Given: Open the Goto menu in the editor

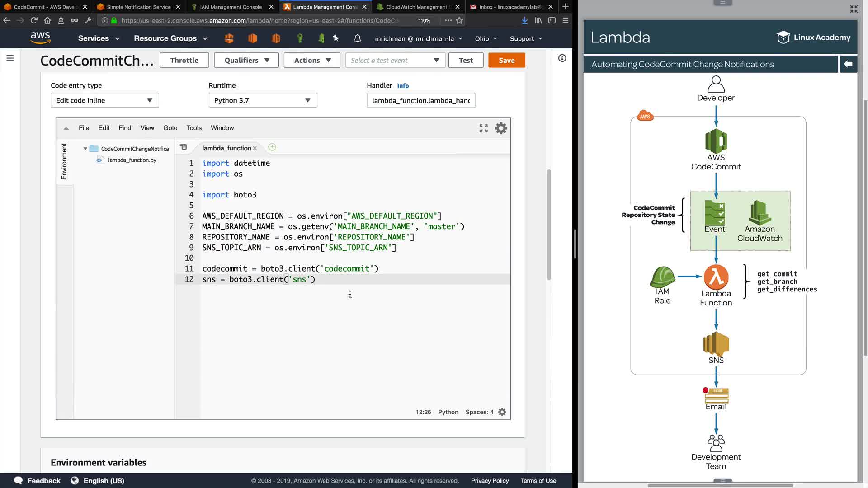Looking at the screenshot, I should 170,128.
